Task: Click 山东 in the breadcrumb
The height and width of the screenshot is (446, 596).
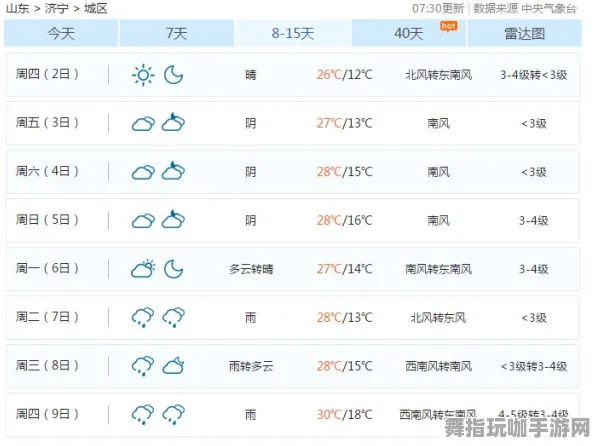Action: 17,8
